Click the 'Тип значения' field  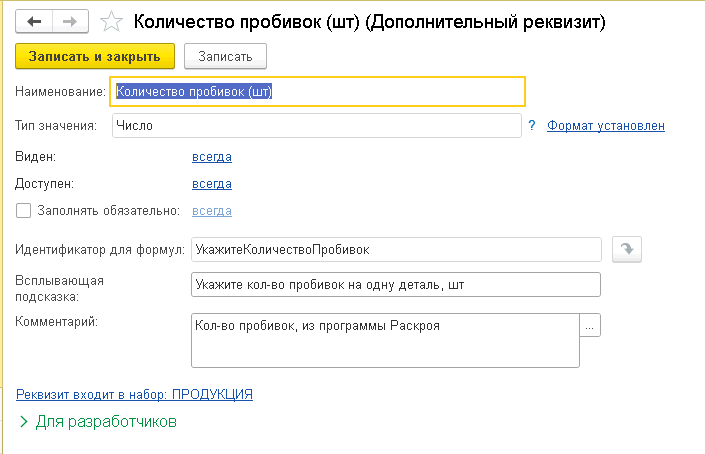(x=316, y=125)
